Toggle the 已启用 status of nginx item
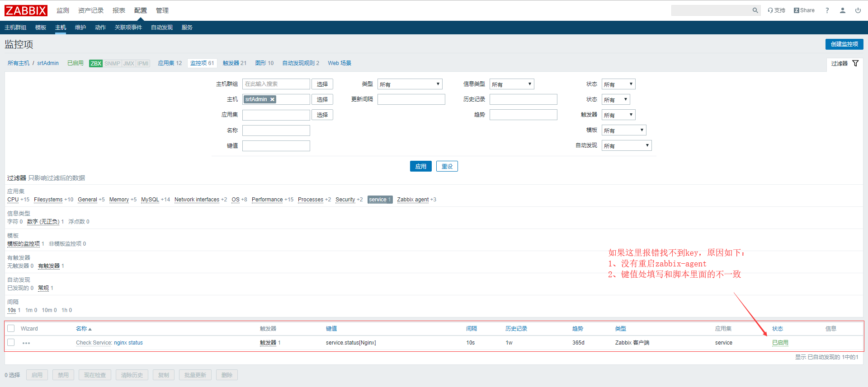This screenshot has height=387, width=868. pyautogui.click(x=780, y=343)
